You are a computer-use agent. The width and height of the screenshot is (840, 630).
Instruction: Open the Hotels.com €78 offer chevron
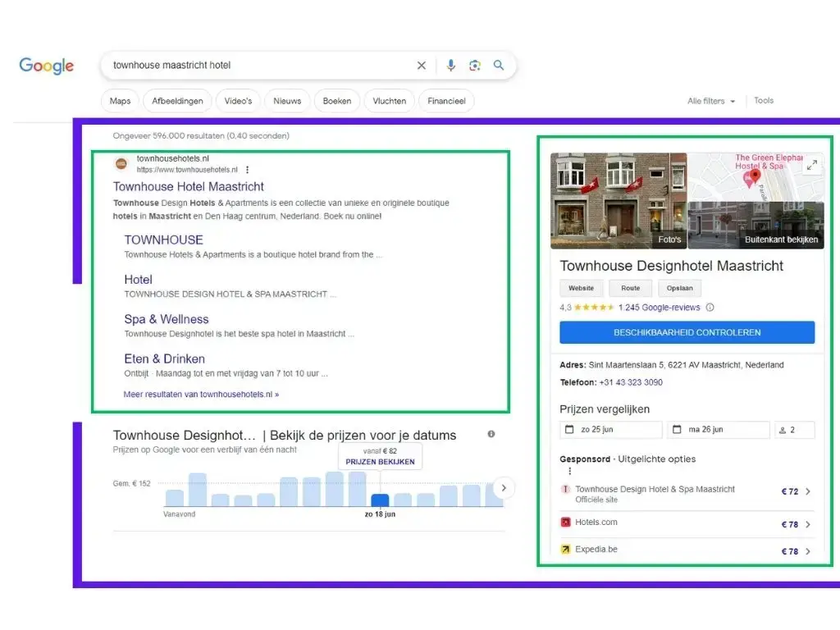pos(808,524)
